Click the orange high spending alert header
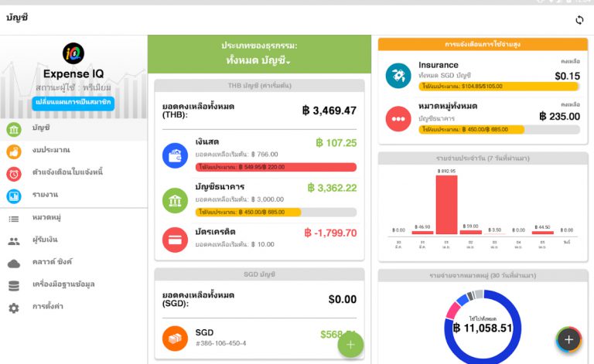 tap(483, 44)
